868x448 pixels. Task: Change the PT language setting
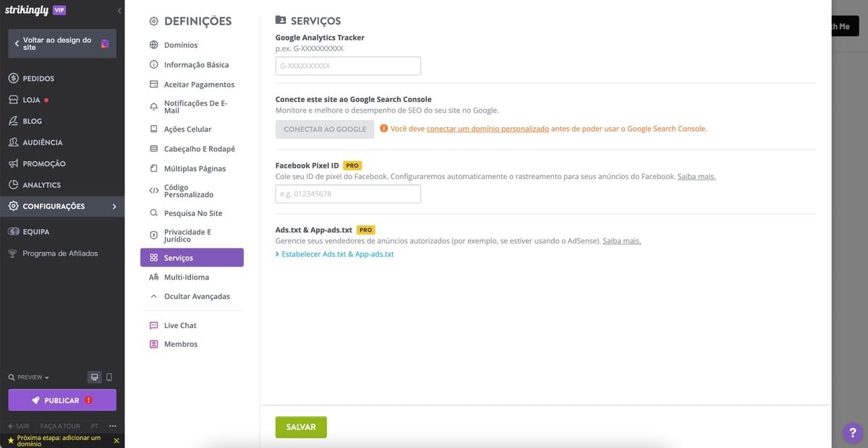pyautogui.click(x=95, y=426)
